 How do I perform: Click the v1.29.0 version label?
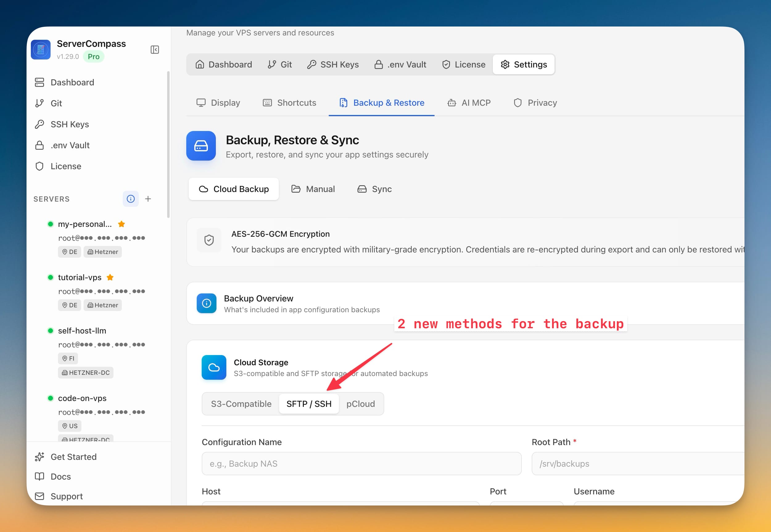[x=68, y=57]
